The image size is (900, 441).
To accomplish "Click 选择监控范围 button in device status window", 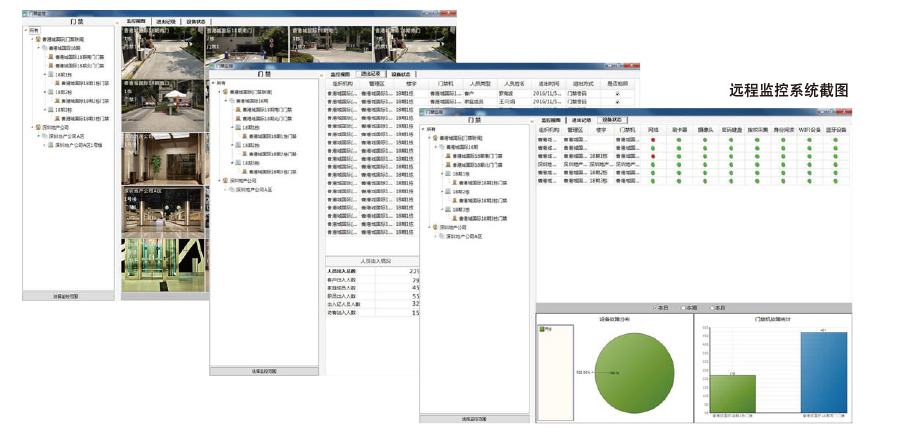I will 475,419.
